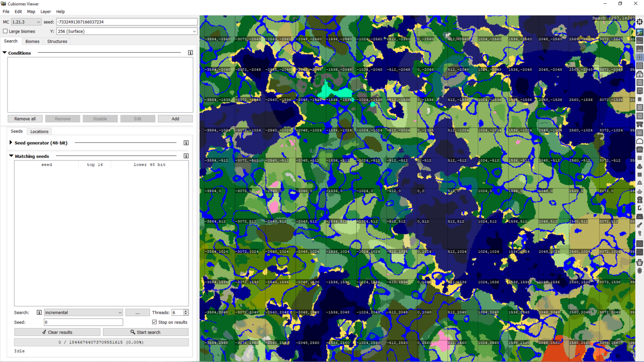644x362 pixels.
Task: Select the Nether dimension icon
Action: [x=640, y=41]
